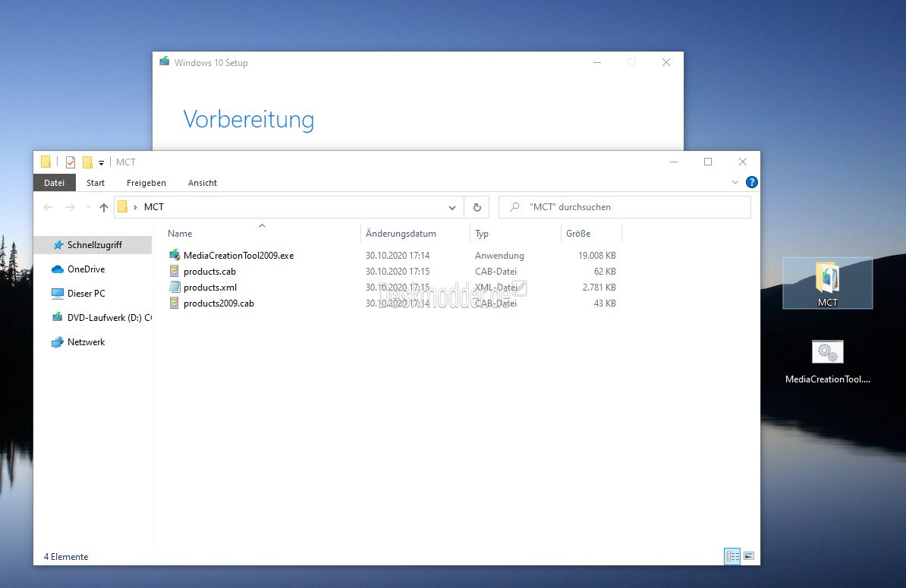The width and height of the screenshot is (906, 588).
Task: Click products2009.cab file icon
Action: pyautogui.click(x=175, y=303)
